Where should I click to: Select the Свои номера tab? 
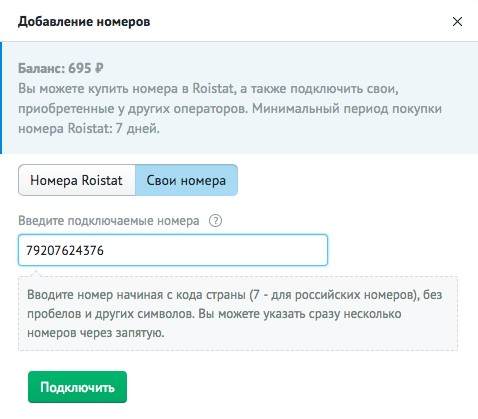[x=186, y=180]
